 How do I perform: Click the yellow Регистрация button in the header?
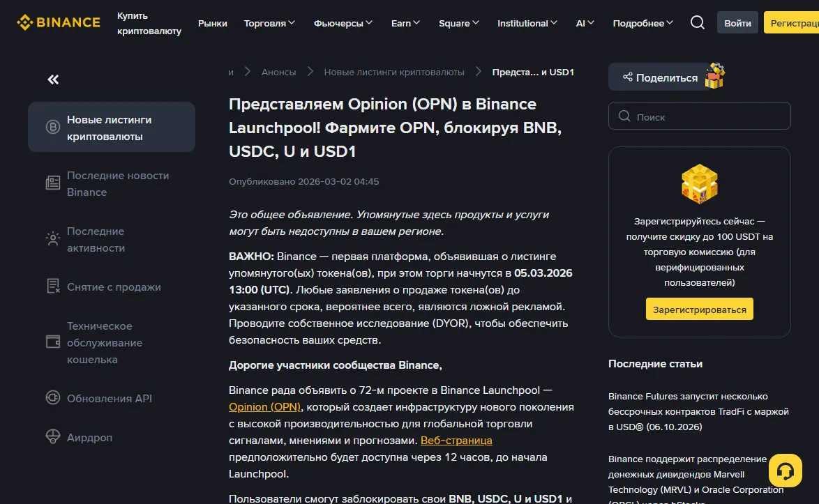coord(792,22)
